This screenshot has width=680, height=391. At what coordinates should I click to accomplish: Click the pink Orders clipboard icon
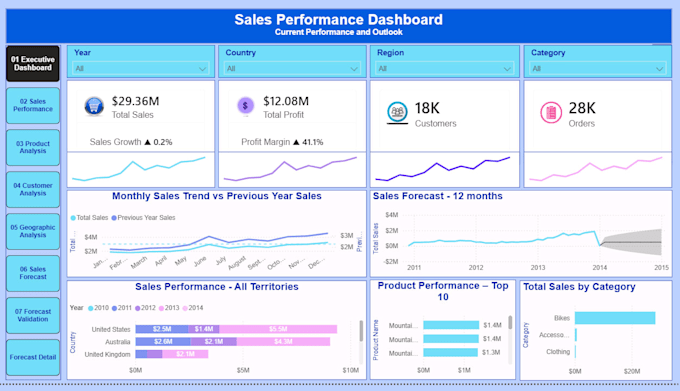(x=551, y=112)
